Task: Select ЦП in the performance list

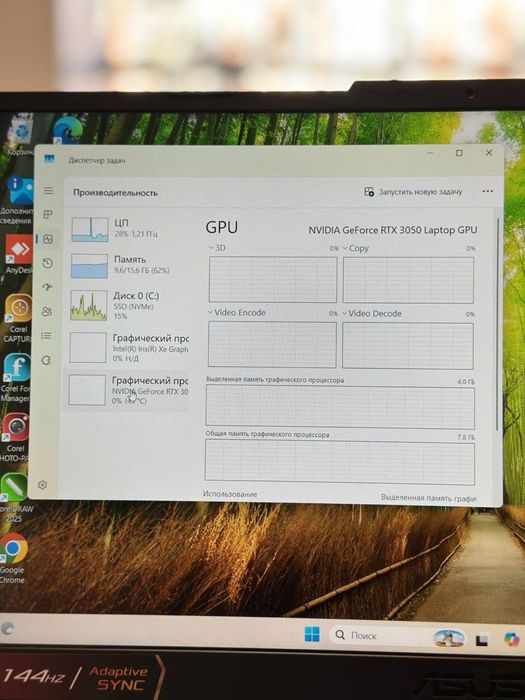Action: 130,229
